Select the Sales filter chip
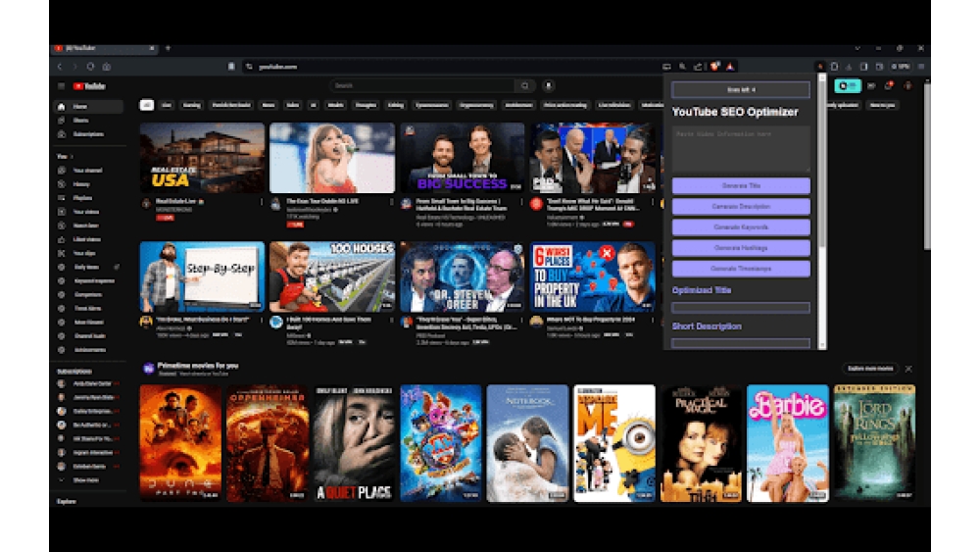The width and height of the screenshot is (980, 552). pos(292,105)
